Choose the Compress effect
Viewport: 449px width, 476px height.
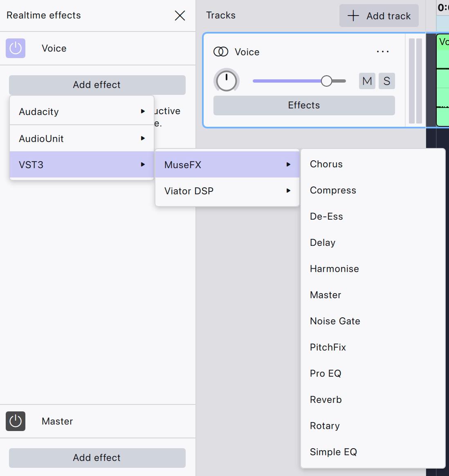tap(373, 190)
